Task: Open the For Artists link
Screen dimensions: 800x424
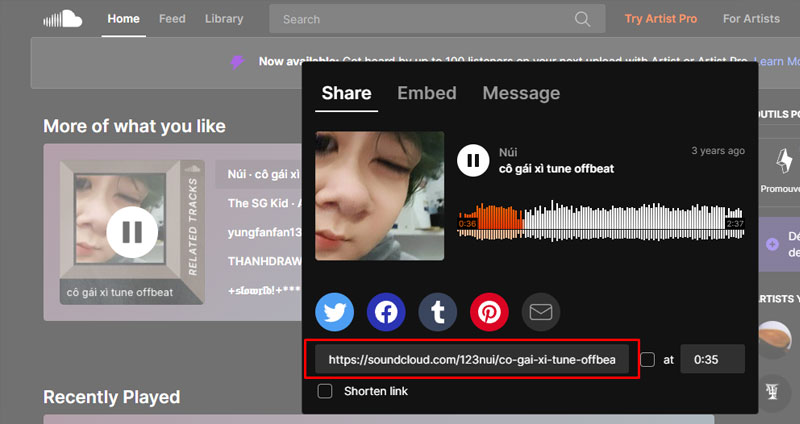Action: 751,19
